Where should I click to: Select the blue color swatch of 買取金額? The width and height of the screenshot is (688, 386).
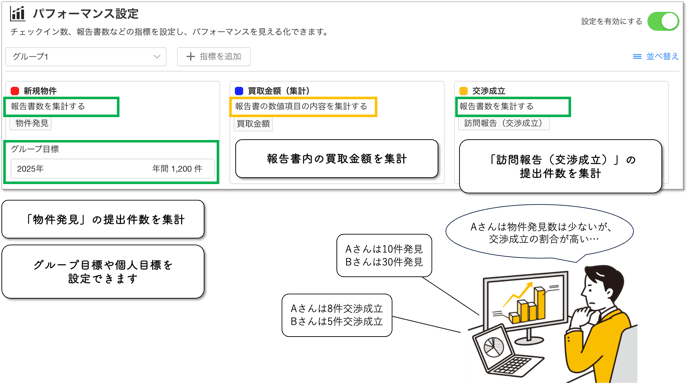point(239,91)
